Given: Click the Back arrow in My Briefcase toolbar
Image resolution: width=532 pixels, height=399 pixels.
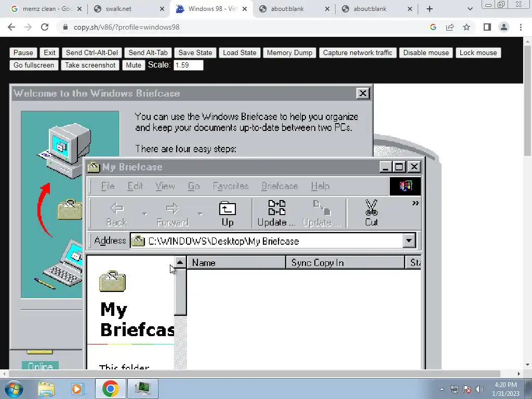Looking at the screenshot, I should (x=117, y=213).
